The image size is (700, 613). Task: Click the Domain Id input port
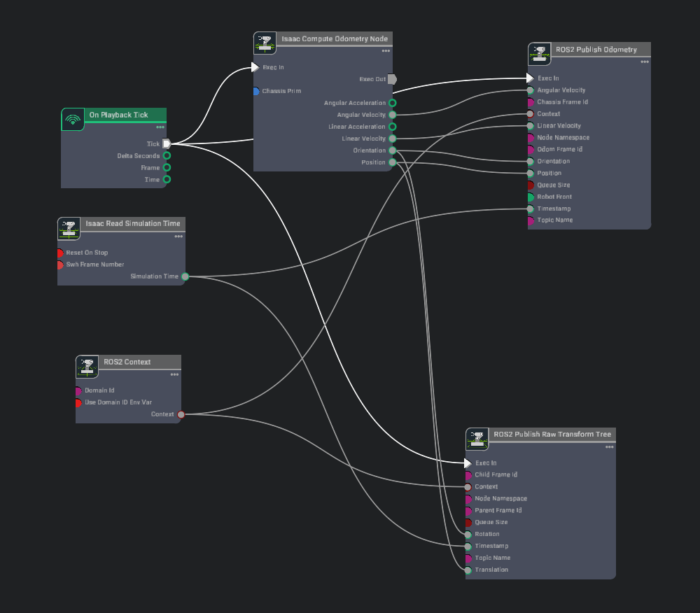tap(78, 390)
